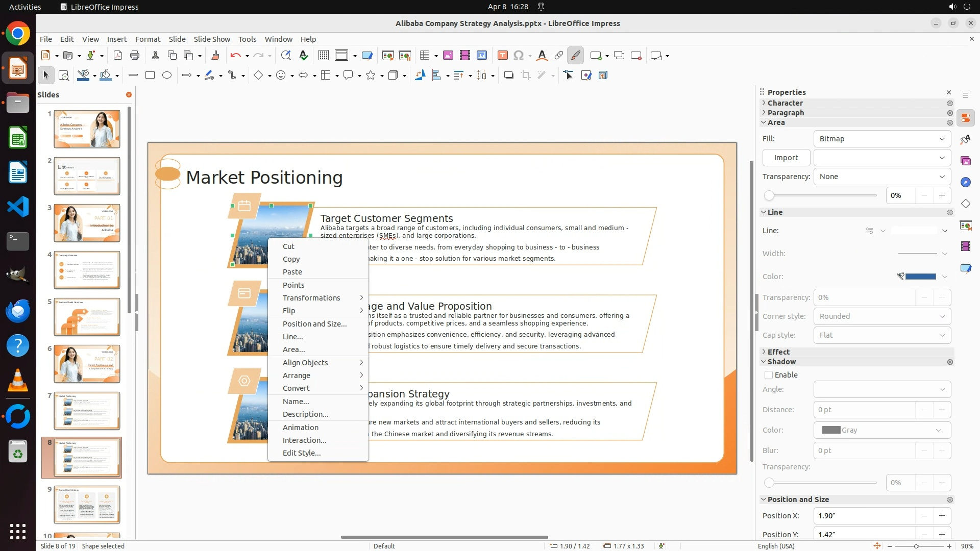
Task: Choose Position and Size from context menu
Action: (x=314, y=324)
